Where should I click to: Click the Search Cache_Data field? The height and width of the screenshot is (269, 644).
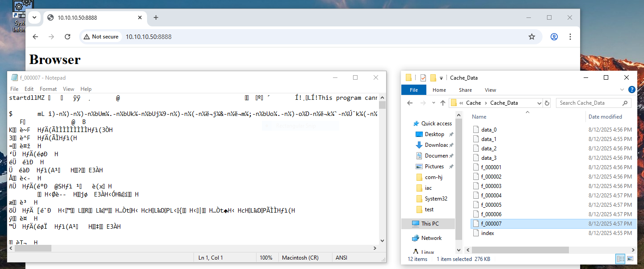[x=590, y=103]
